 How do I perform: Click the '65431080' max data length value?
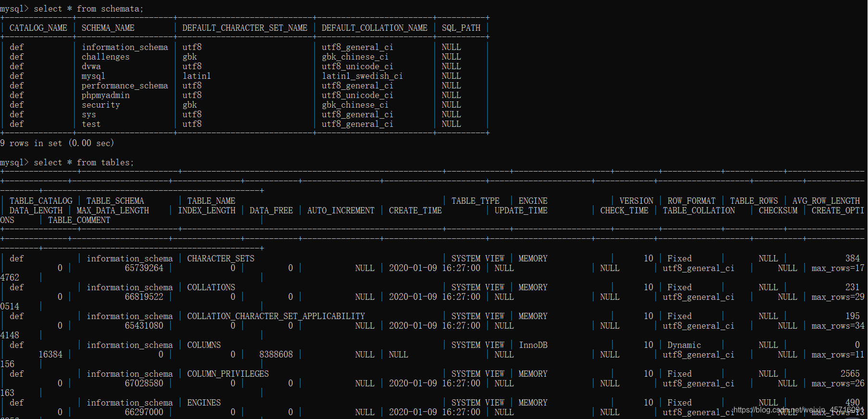click(144, 326)
